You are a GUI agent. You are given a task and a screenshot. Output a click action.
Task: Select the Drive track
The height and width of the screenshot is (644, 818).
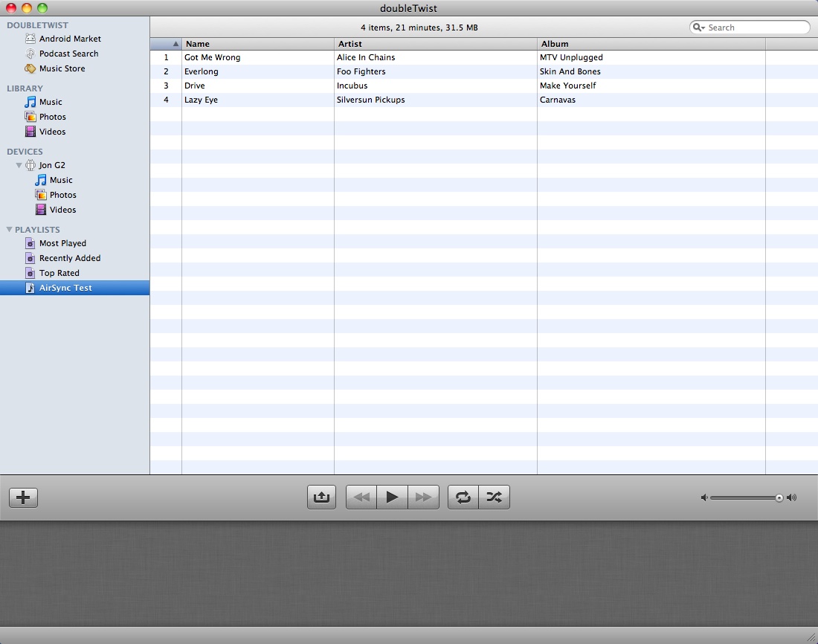pos(194,86)
